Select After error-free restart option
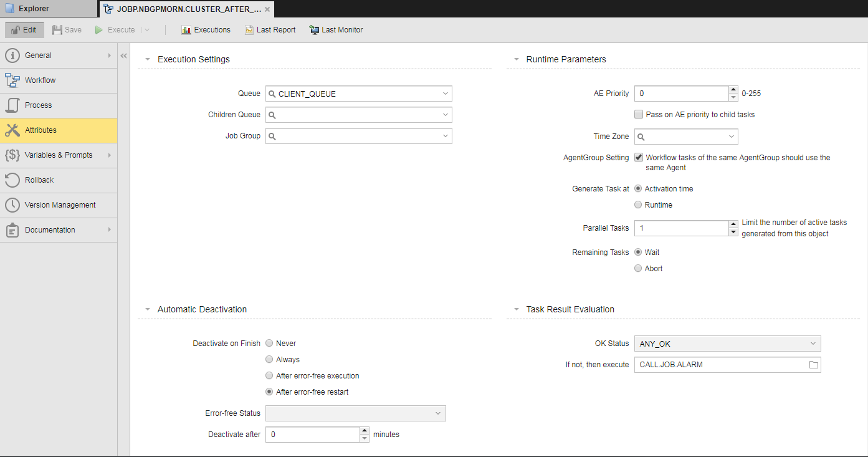 (269, 392)
